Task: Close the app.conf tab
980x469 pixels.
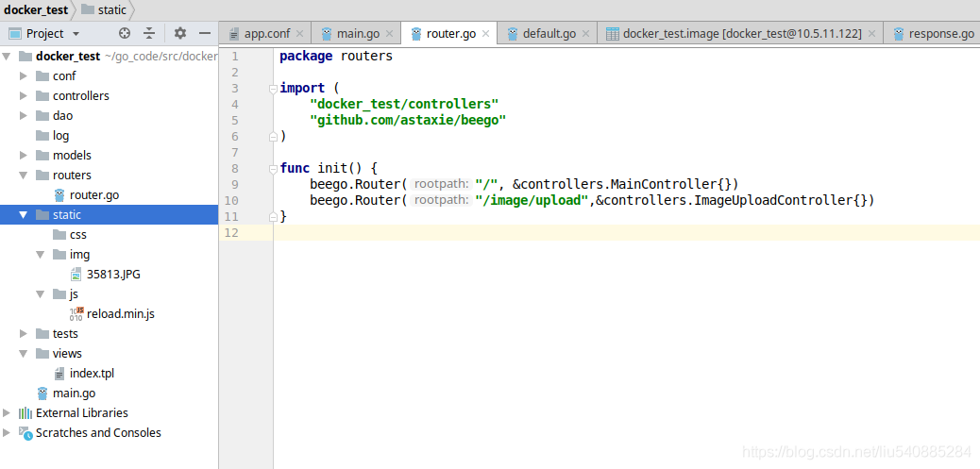Action: [x=299, y=34]
